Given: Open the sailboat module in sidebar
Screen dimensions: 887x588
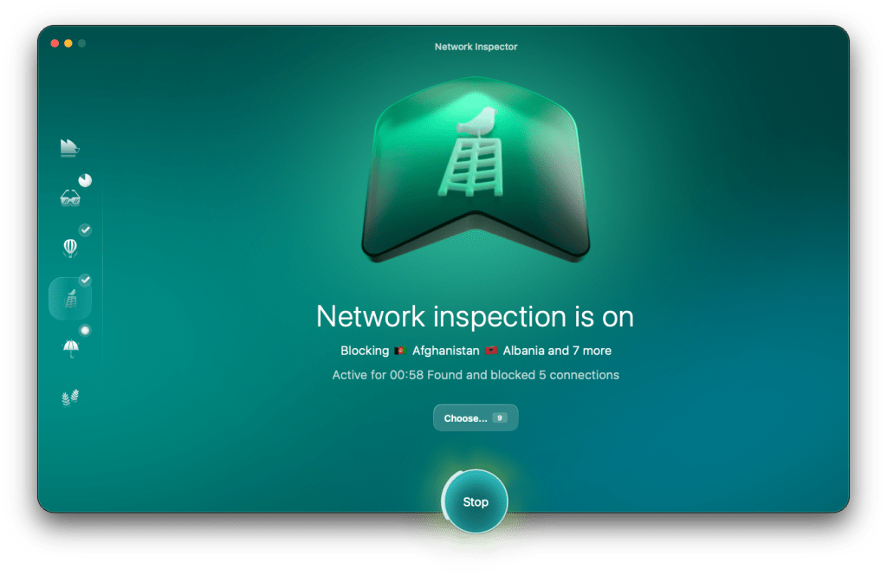Looking at the screenshot, I should tap(69, 148).
